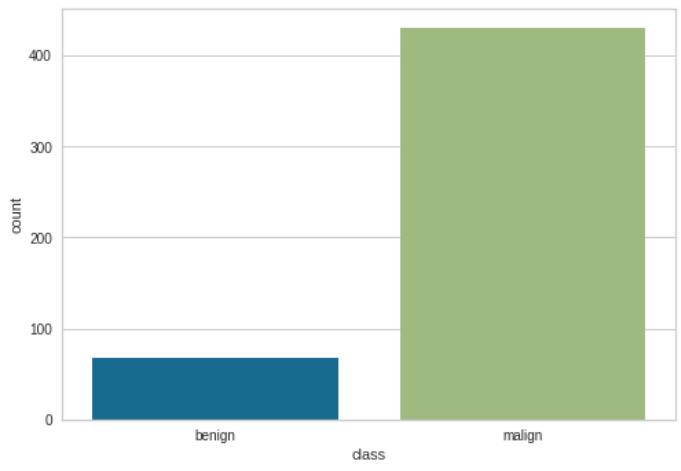Viewport: 681px width, 471px height.
Task: Click the 200 gridline above benign bar
Action: point(215,238)
